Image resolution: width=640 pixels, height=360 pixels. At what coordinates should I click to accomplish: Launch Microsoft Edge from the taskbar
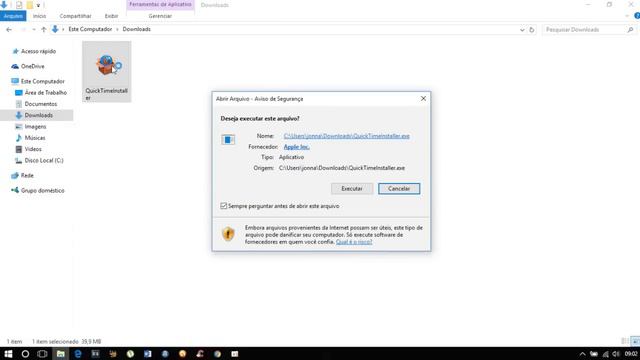tap(78, 354)
